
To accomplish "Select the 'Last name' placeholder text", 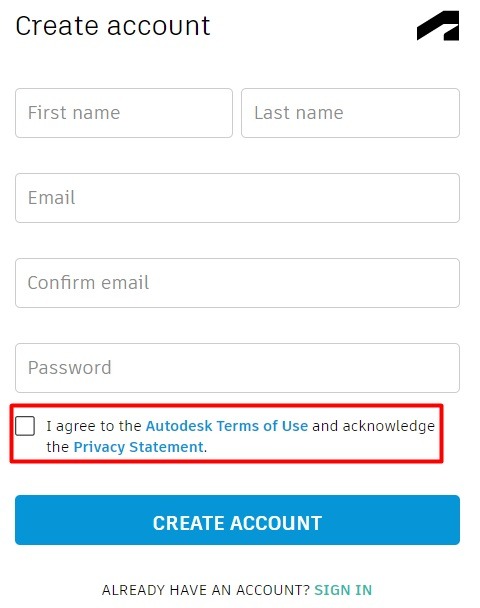I will (x=299, y=113).
